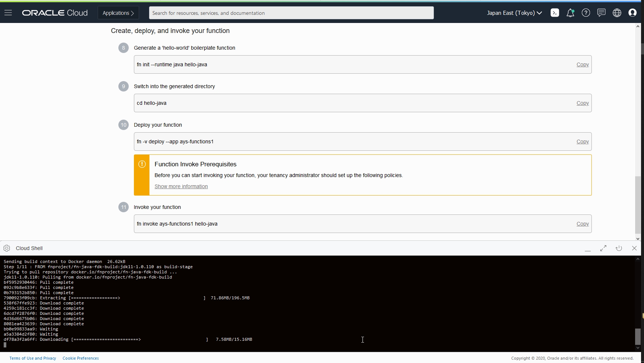This screenshot has height=363, width=644.
Task: Open Cookie Preferences
Action: pos(81,358)
